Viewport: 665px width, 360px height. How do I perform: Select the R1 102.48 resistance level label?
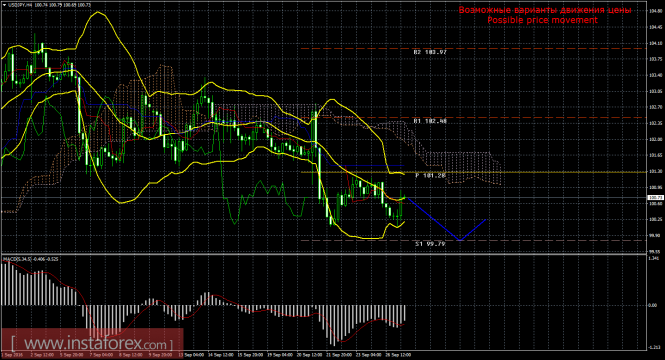tap(430, 121)
